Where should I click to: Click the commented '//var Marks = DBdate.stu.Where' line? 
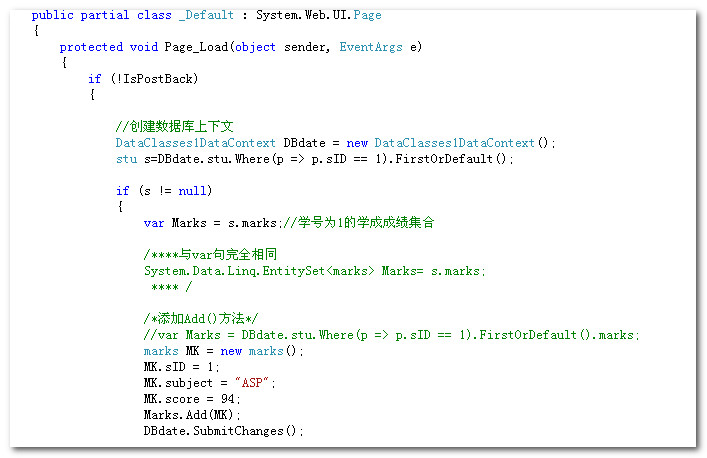click(391, 335)
